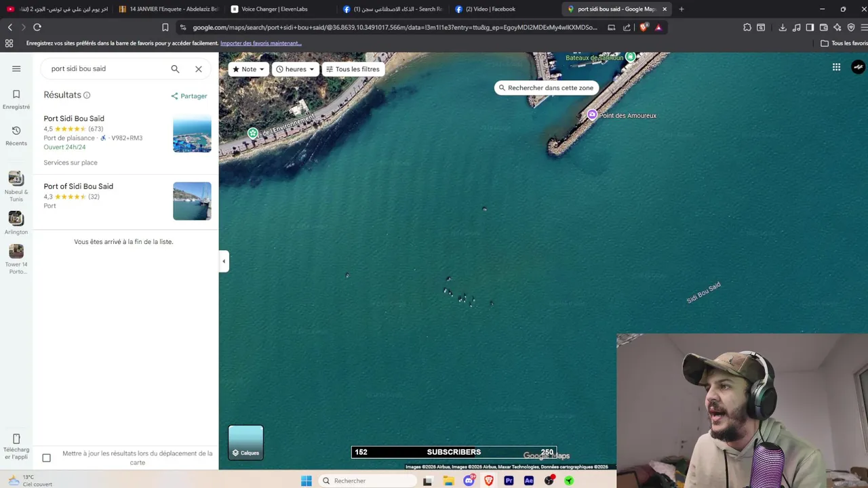Screen dimensions: 868x488
Task: Open a new browser tab
Action: coord(682,9)
